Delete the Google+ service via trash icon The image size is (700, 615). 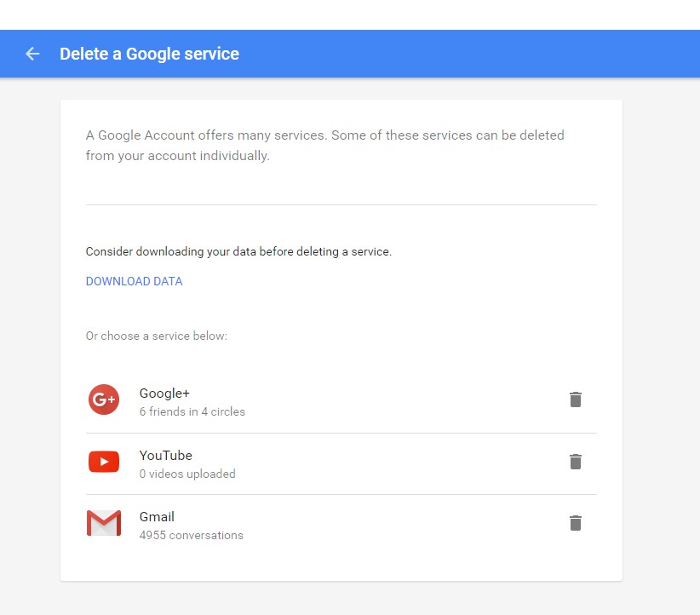[x=576, y=399]
